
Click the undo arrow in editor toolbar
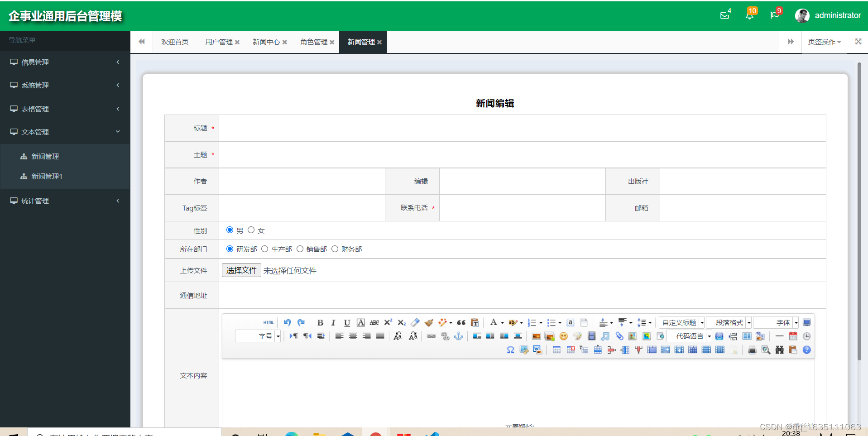pos(287,322)
